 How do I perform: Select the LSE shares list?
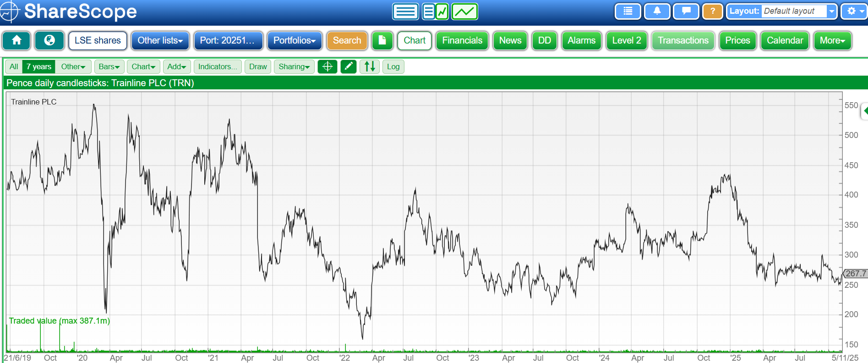point(98,40)
